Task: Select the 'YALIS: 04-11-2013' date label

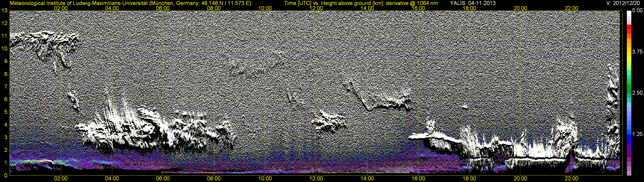Action: [473, 3]
